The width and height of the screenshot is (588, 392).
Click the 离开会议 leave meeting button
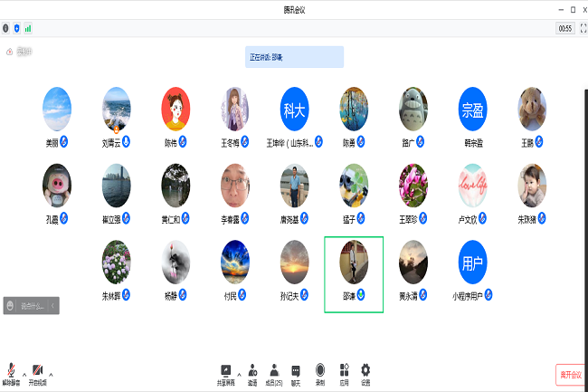(569, 374)
